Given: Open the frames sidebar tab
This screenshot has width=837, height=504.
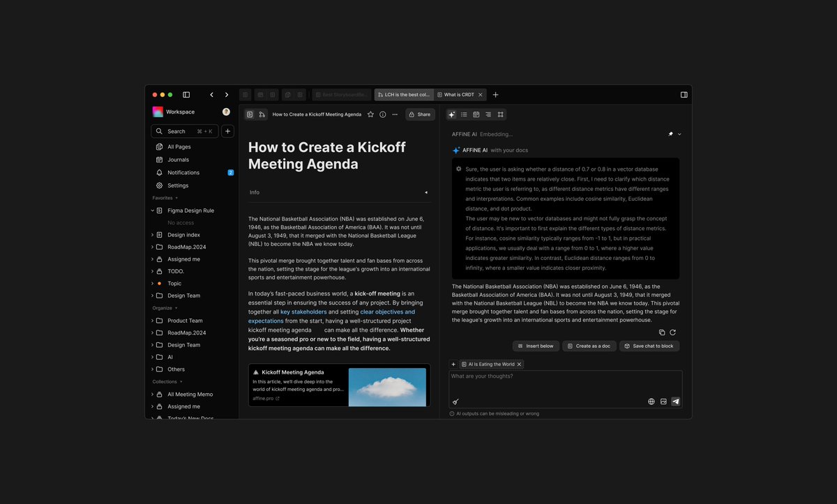Looking at the screenshot, I should pos(501,114).
